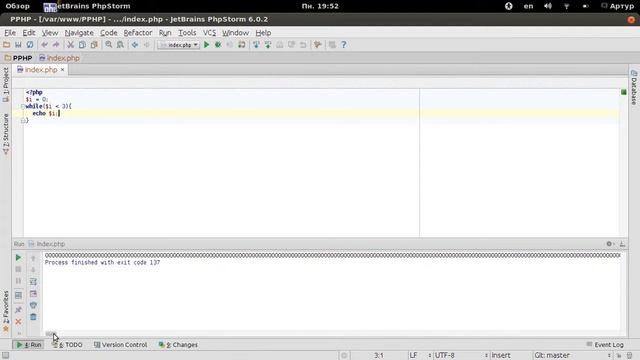Toggle the Favorites side panel
This screenshot has width=640, height=360.
(6, 311)
